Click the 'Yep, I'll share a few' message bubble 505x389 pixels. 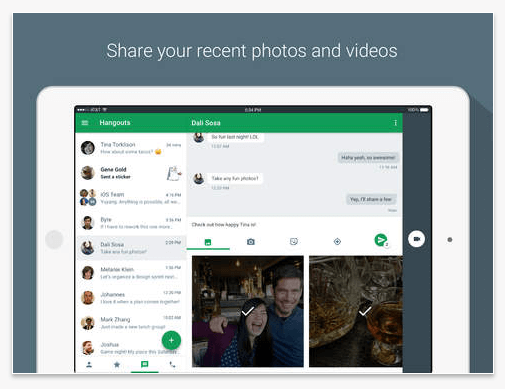371,199
